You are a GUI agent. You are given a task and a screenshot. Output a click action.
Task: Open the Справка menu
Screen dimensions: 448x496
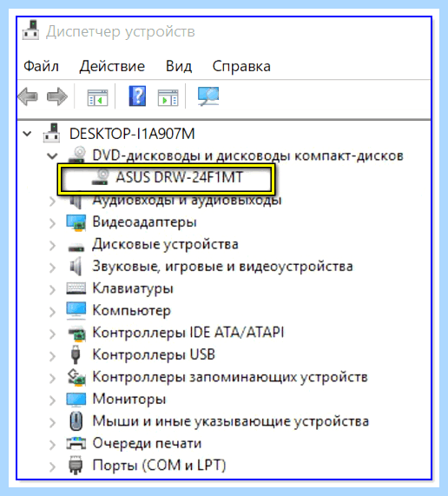pos(241,66)
